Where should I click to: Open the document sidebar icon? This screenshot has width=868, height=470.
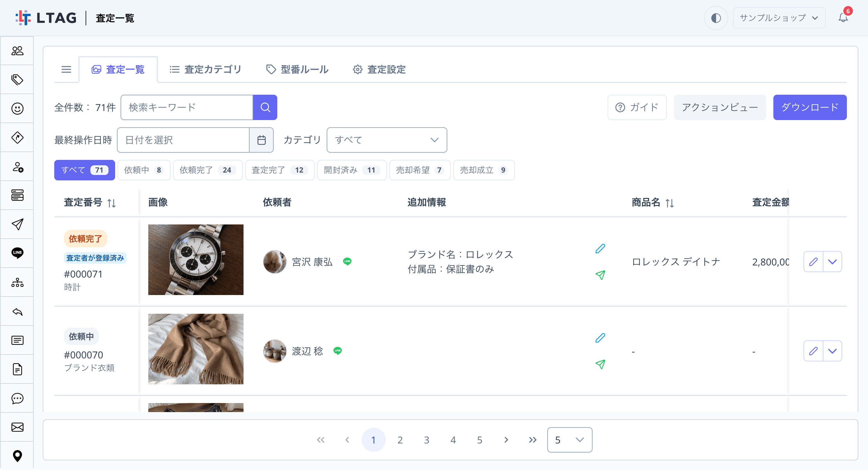(17, 369)
